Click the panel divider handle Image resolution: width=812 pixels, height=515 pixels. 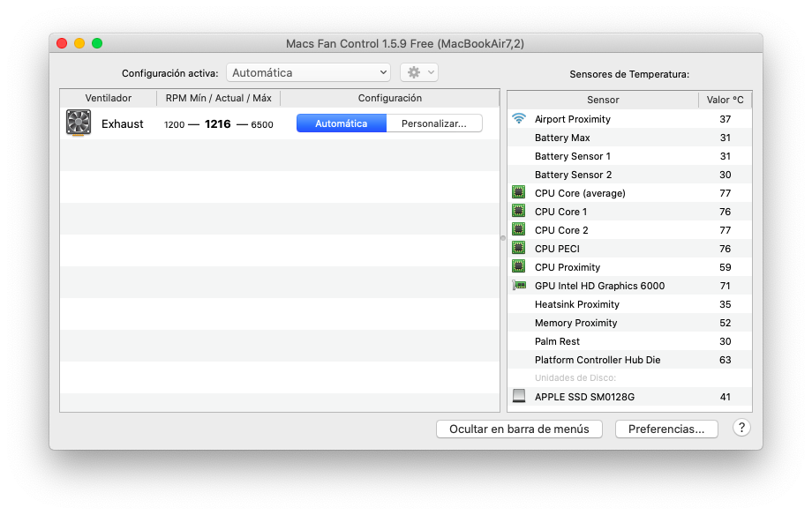point(503,238)
